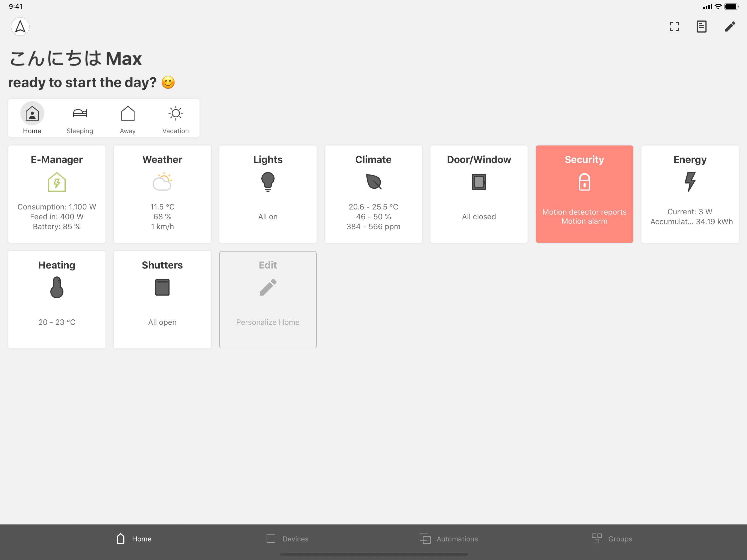Switch to Sleeping presence mode
This screenshot has width=747, height=560.
80,118
